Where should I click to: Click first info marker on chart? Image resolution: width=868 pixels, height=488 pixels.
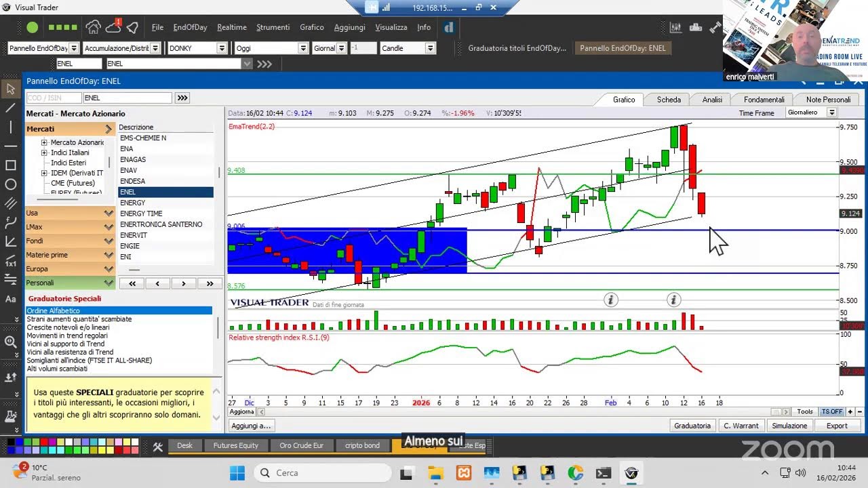[x=611, y=300]
